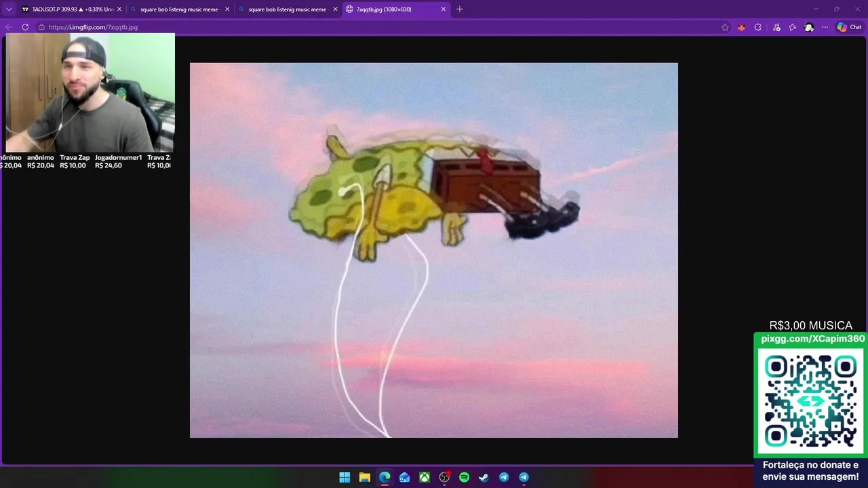Viewport: 868px width, 488px height.
Task: Open Spotify from the taskbar
Action: coord(464,477)
